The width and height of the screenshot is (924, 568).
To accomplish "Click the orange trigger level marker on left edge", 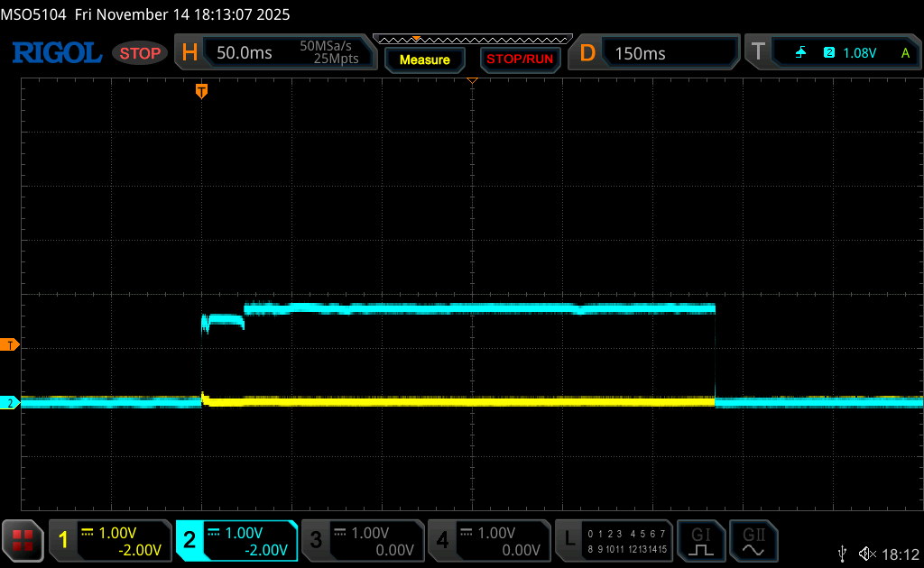I will pyautogui.click(x=10, y=345).
